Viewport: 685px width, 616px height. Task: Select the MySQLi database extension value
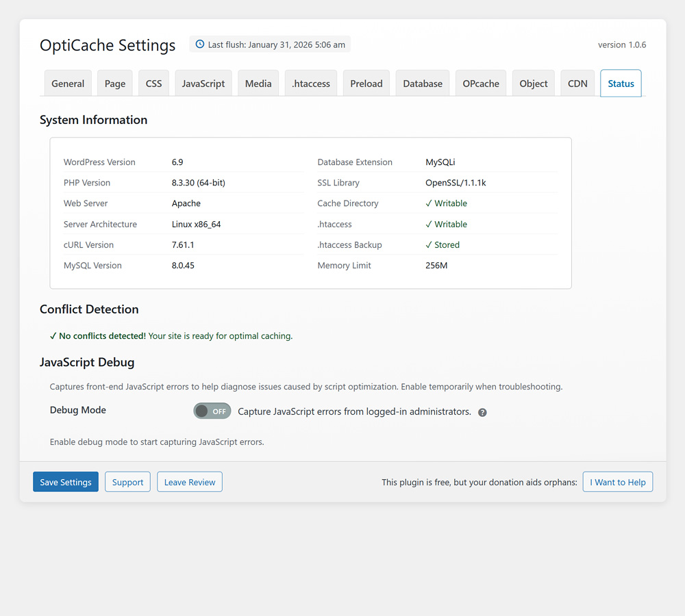point(440,162)
